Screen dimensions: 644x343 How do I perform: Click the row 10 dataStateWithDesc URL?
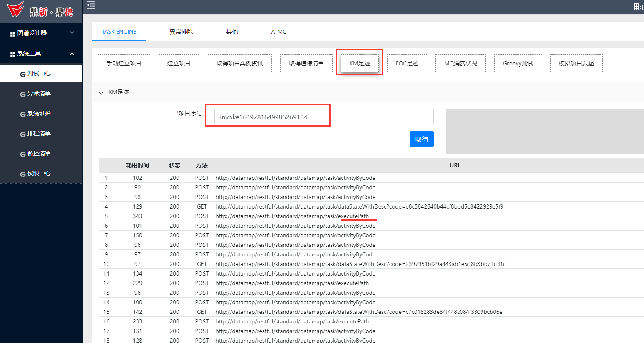click(361, 264)
